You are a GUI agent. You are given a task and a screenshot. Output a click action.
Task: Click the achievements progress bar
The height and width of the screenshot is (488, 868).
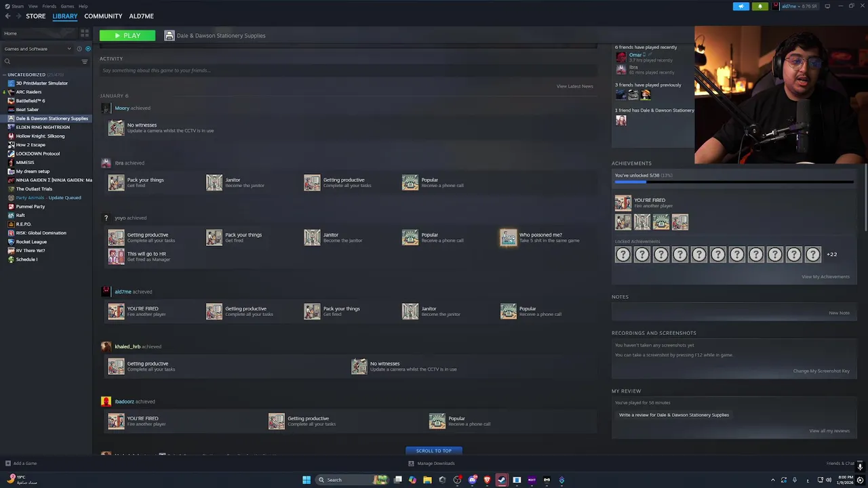734,182
